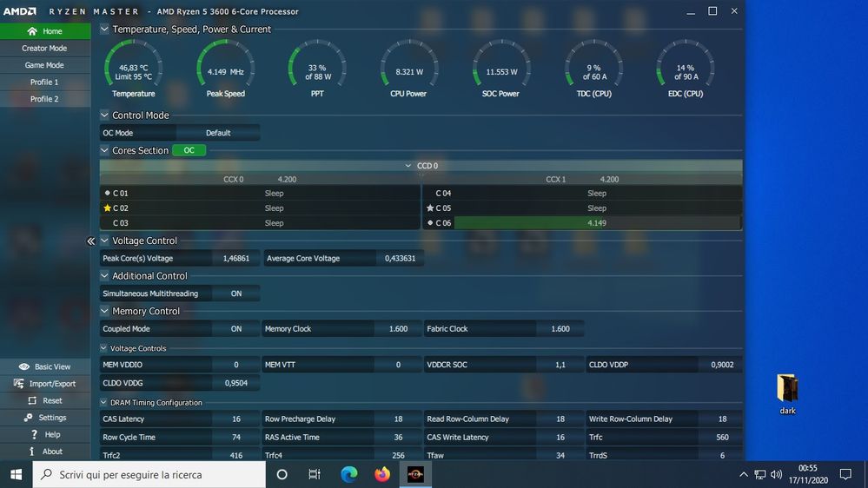Screen dimensions: 868x488
Task: Collapse the Memory Control section
Action: (x=104, y=311)
